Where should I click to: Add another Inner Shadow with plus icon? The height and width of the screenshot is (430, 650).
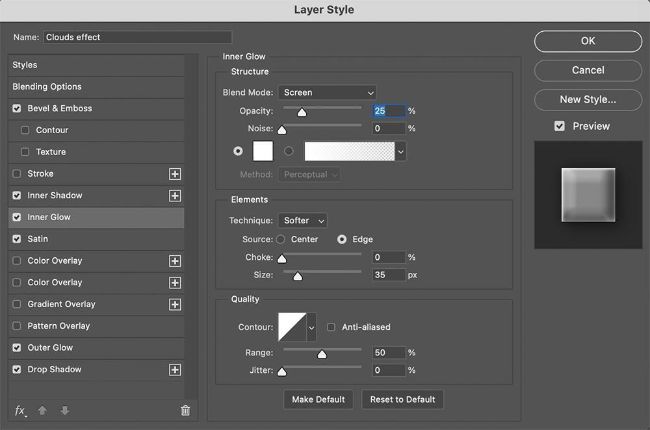click(175, 196)
